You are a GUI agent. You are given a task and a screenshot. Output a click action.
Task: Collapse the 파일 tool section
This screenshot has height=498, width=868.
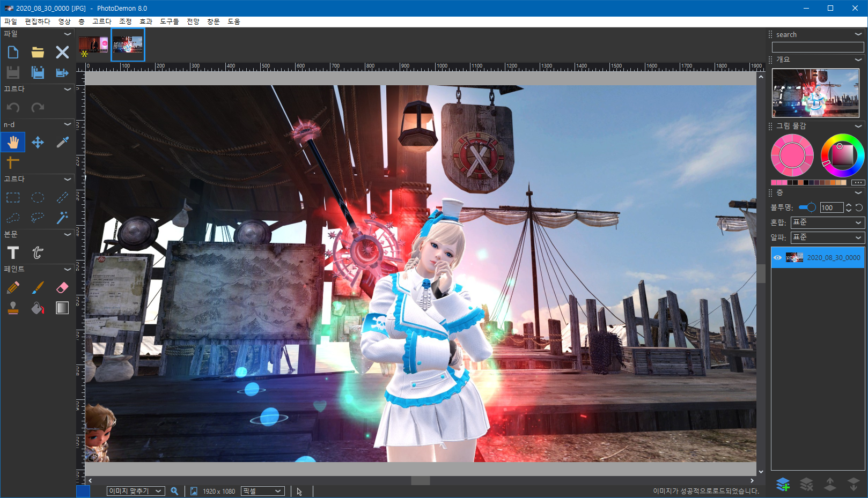tap(68, 34)
